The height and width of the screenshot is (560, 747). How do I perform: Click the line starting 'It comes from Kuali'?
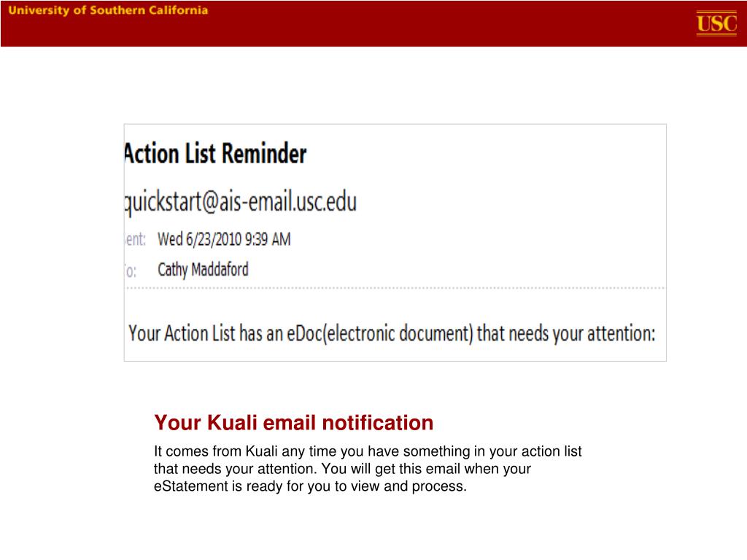(368, 451)
